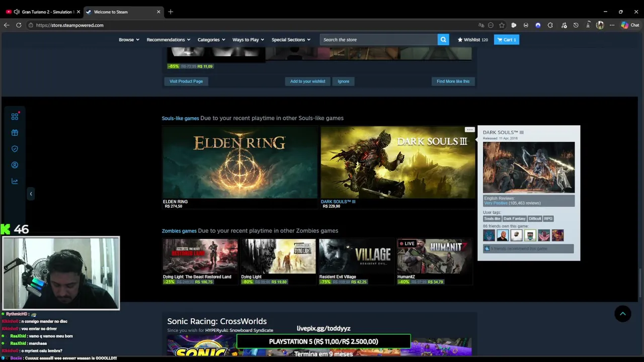Open the three-dots menu on Dark Souls III card

pos(469,130)
